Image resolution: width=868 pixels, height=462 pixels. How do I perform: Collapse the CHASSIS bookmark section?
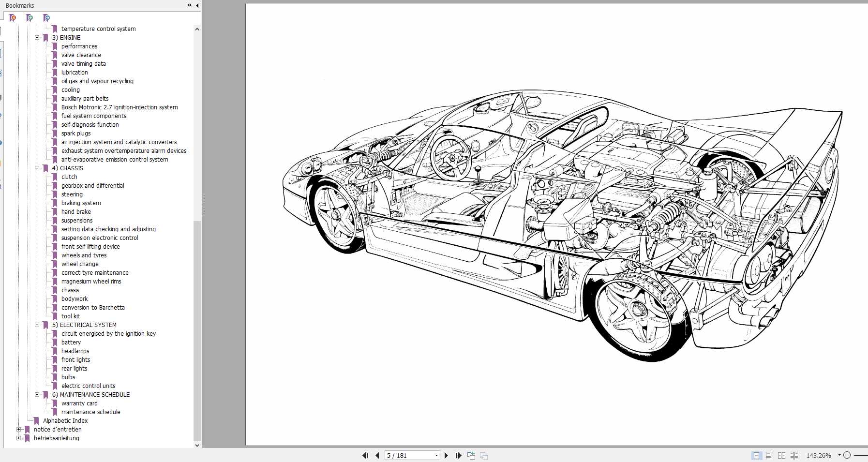37,168
